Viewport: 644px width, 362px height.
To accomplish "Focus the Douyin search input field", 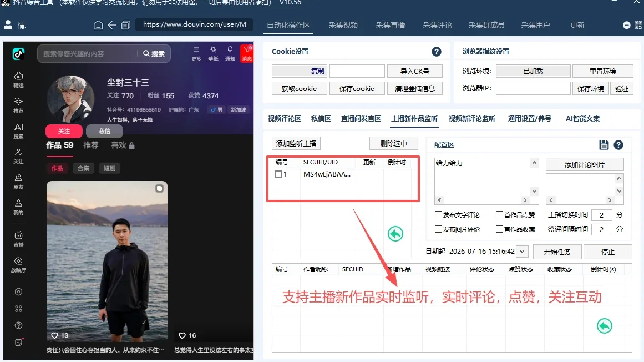I will tap(88, 53).
